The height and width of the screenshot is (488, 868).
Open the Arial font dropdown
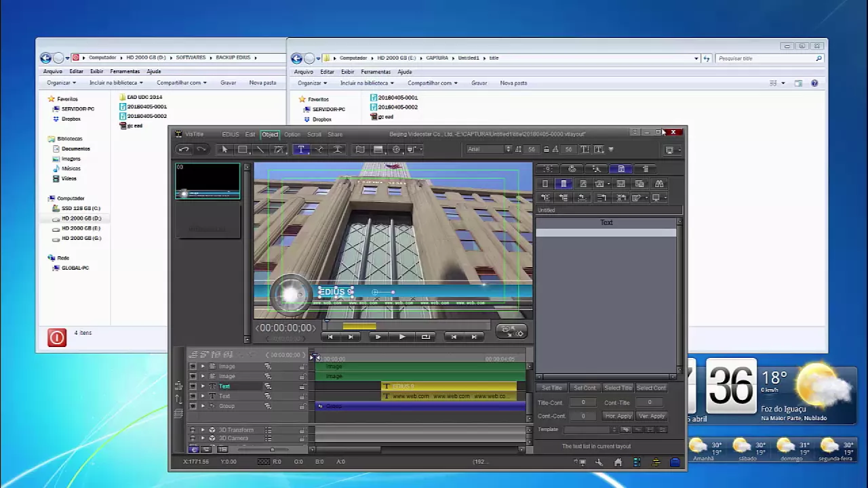489,149
